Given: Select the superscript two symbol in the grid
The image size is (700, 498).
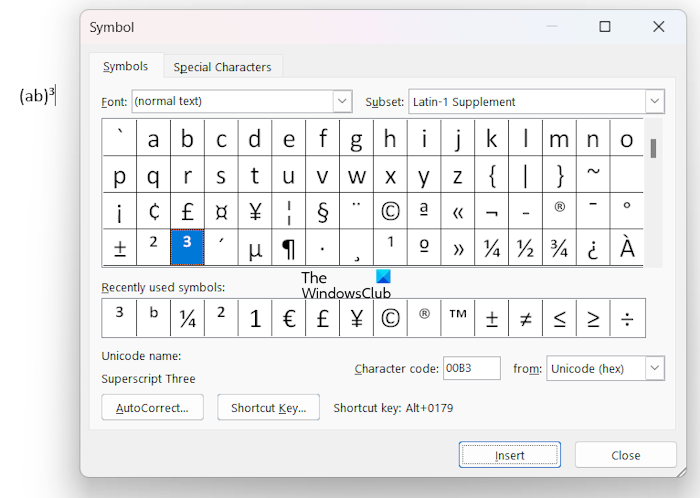Looking at the screenshot, I should pyautogui.click(x=153, y=247).
